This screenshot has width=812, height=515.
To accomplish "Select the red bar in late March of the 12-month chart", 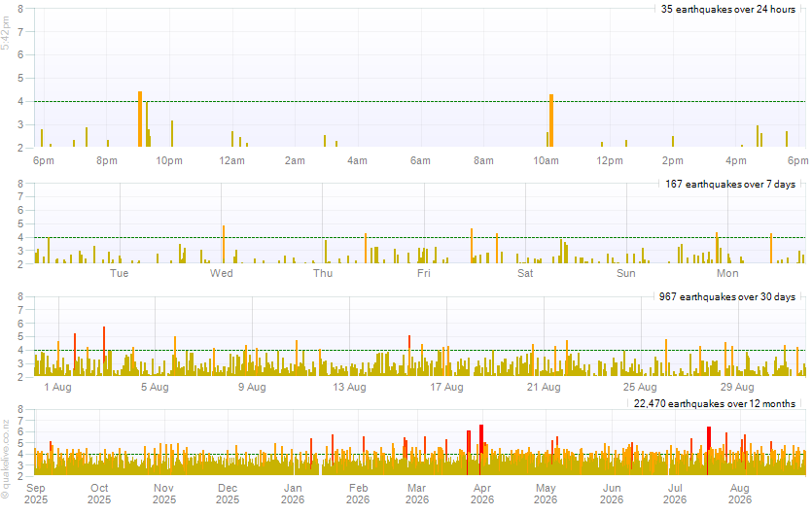I will pyautogui.click(x=468, y=452).
